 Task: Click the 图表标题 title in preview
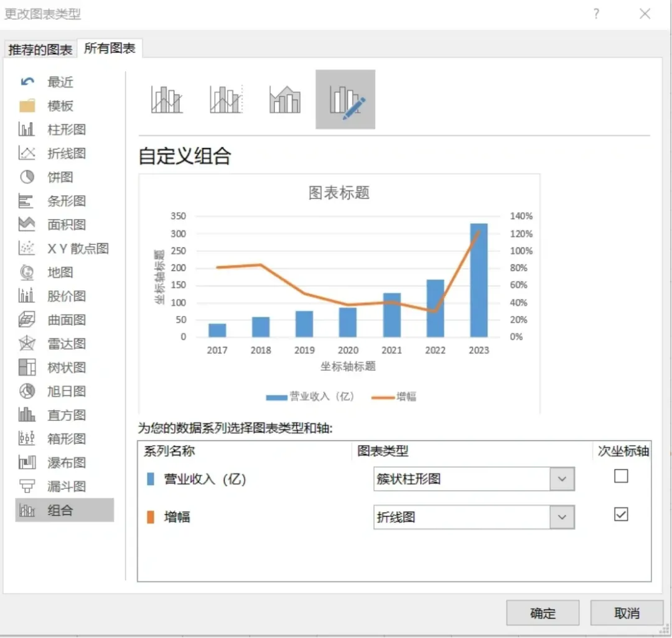point(339,193)
